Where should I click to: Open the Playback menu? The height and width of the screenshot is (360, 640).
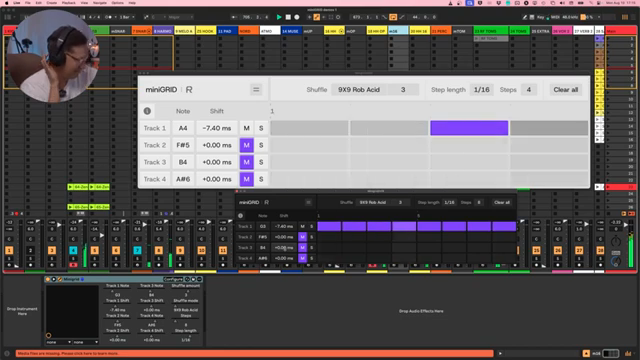coord(69,3)
